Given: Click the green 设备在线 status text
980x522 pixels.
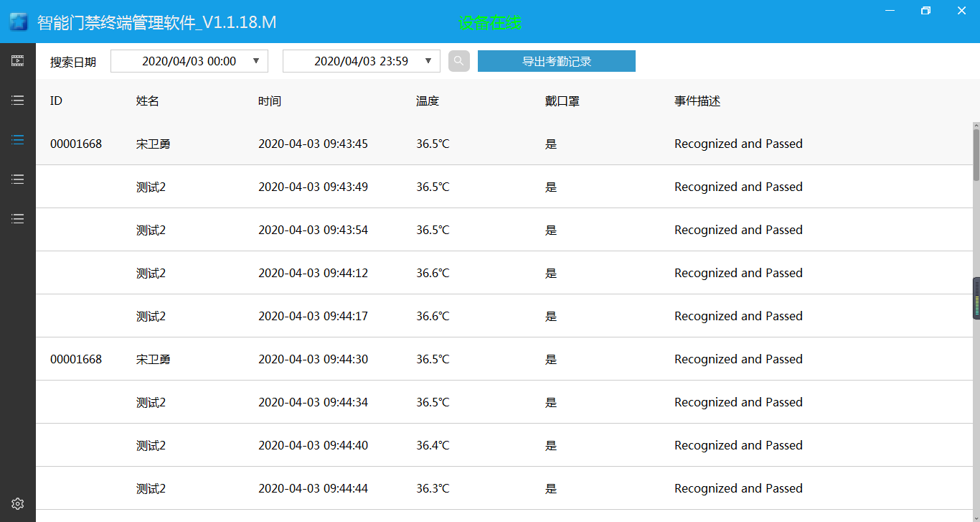Looking at the screenshot, I should 490,23.
